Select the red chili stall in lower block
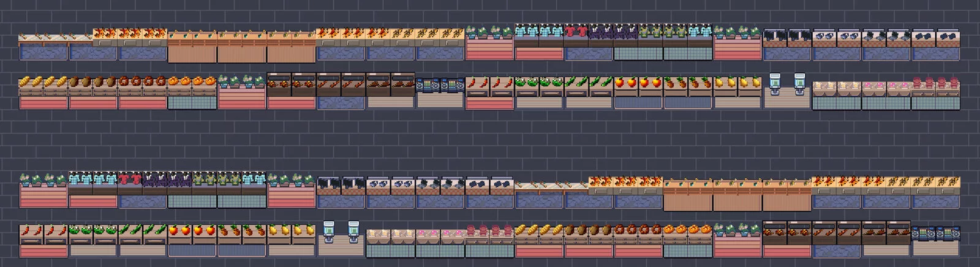This screenshot has width=980, height=267. [x=43, y=240]
